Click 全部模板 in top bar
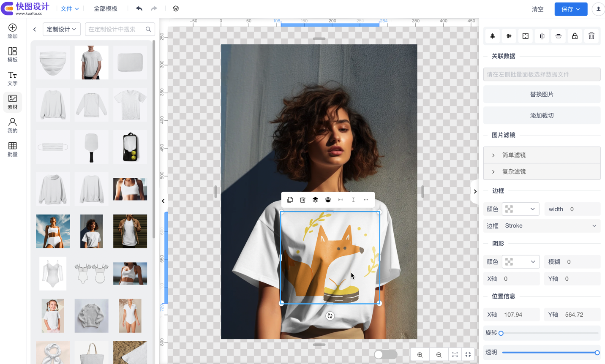 pyautogui.click(x=106, y=8)
